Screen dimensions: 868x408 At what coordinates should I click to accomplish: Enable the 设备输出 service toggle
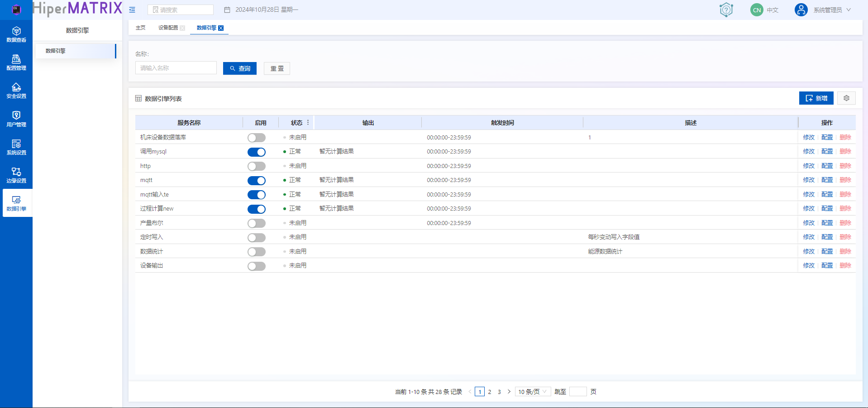tap(257, 266)
